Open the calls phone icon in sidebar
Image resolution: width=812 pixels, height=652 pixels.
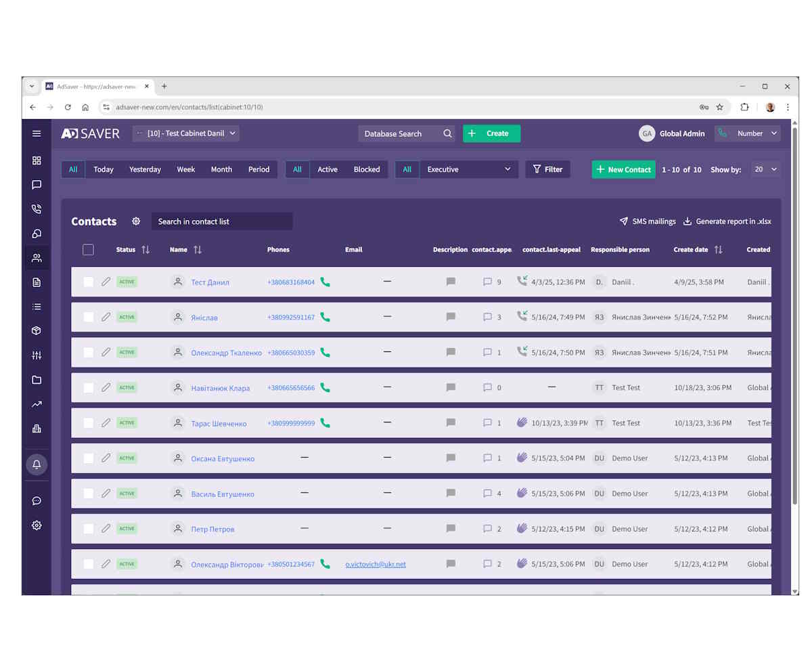[37, 209]
